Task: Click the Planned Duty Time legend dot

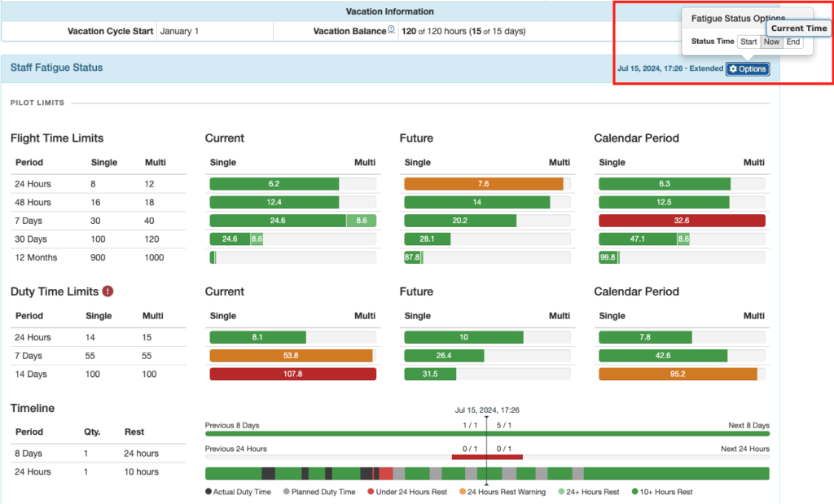Action: tap(287, 492)
